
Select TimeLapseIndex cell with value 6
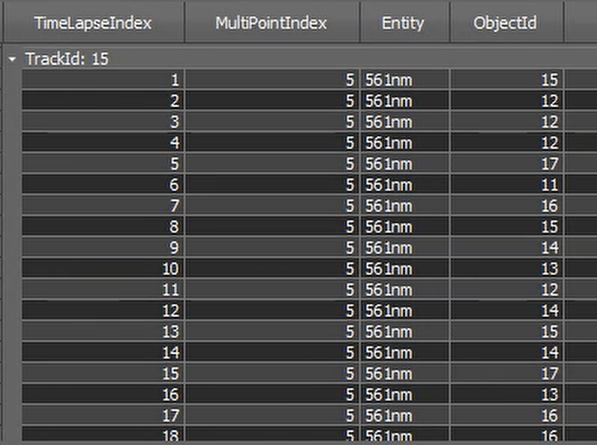103,185
